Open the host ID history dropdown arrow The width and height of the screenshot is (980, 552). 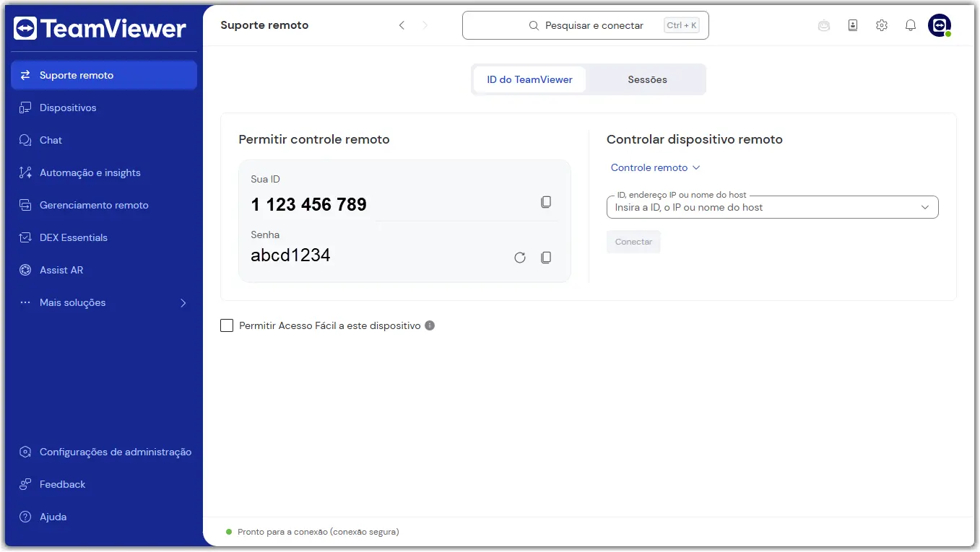point(925,207)
